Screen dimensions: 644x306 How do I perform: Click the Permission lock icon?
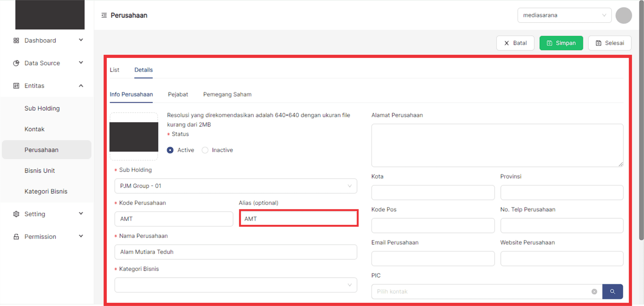click(16, 237)
